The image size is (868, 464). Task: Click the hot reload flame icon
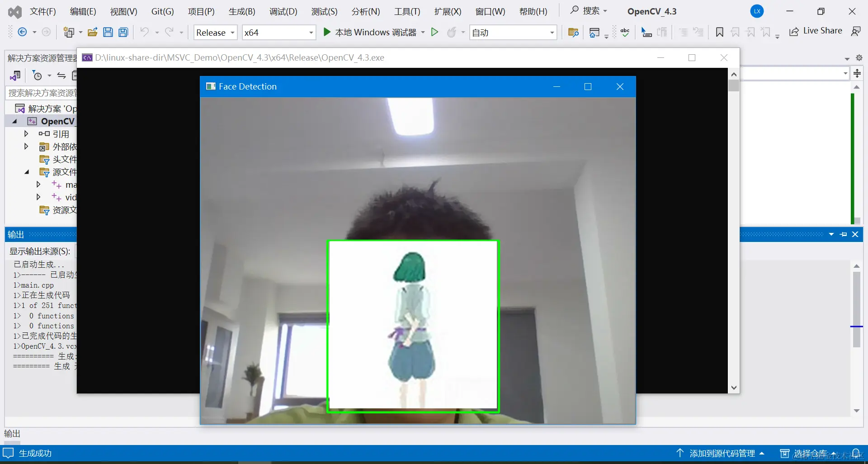(452, 32)
